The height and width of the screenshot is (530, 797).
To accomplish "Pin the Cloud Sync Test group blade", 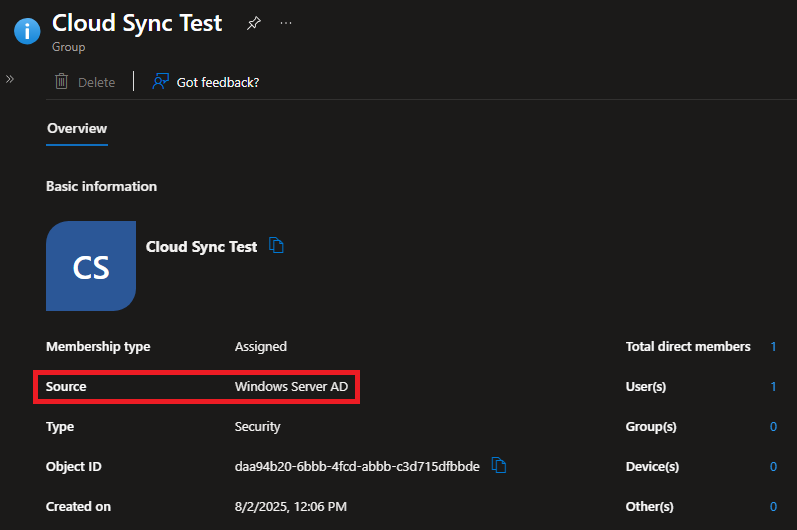I will tap(254, 23).
